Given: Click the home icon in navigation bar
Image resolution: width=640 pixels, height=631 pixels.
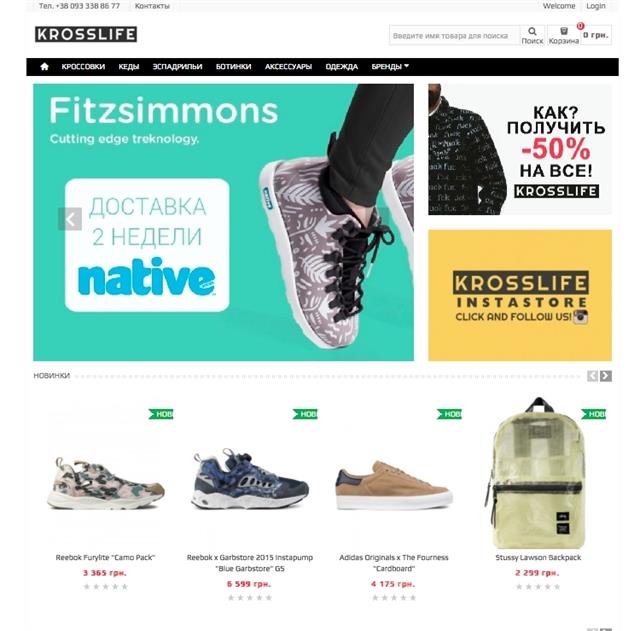Looking at the screenshot, I should [x=44, y=67].
